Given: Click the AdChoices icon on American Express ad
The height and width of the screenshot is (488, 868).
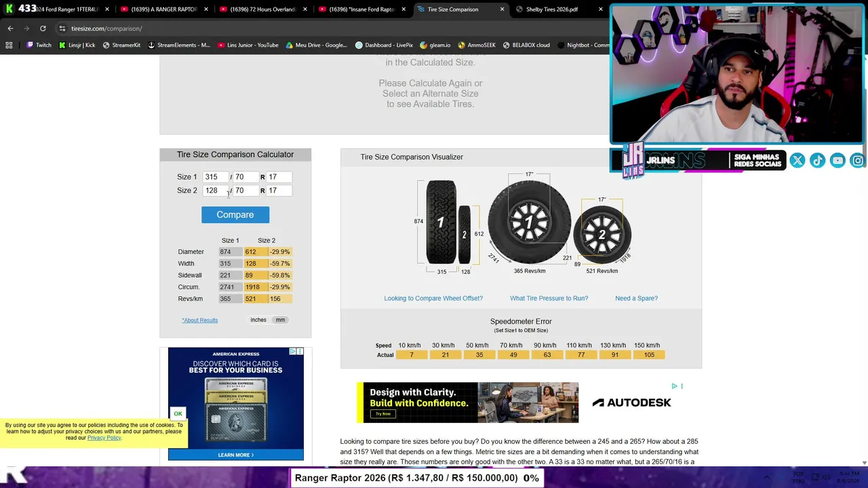Looking at the screenshot, I should click(293, 351).
